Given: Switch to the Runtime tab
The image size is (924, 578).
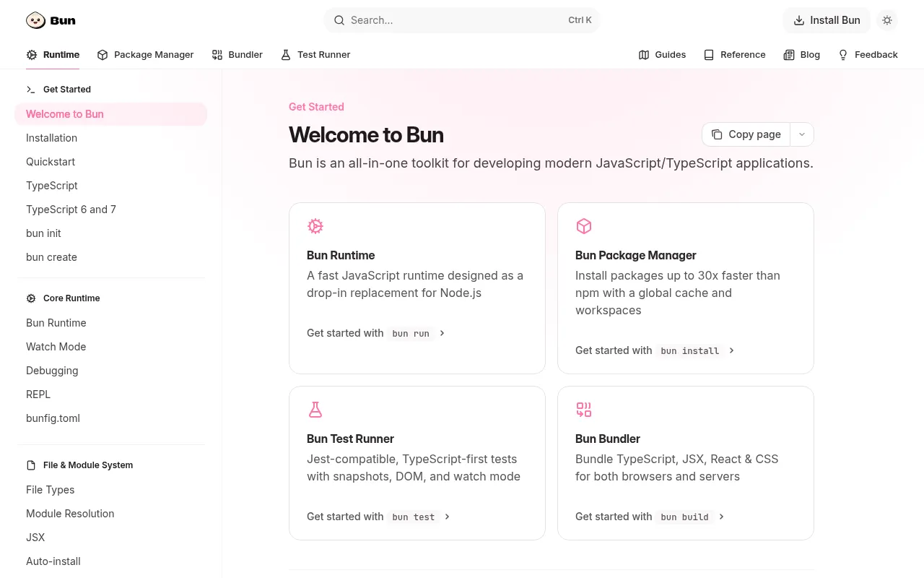Looking at the screenshot, I should (53, 55).
